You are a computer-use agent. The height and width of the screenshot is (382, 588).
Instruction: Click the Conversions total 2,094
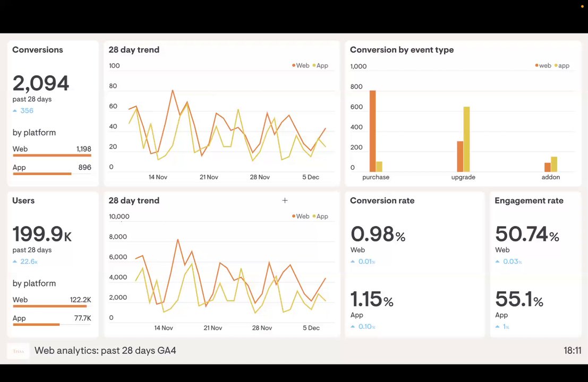(x=41, y=83)
